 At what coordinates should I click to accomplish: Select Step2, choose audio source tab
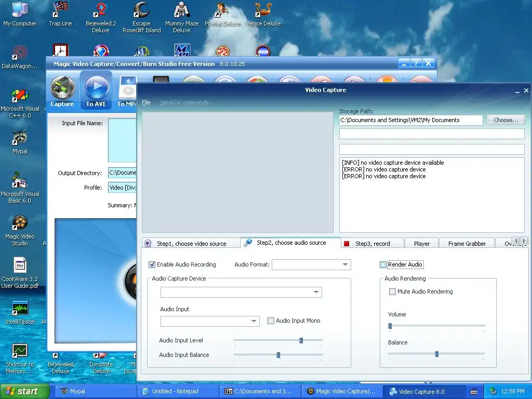tap(290, 243)
